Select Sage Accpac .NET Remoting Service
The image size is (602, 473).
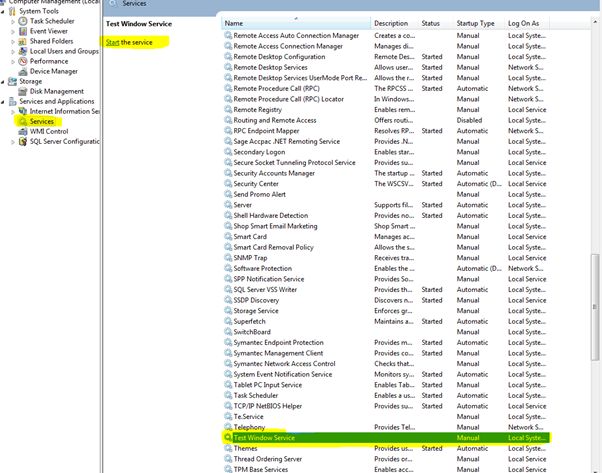(x=286, y=141)
